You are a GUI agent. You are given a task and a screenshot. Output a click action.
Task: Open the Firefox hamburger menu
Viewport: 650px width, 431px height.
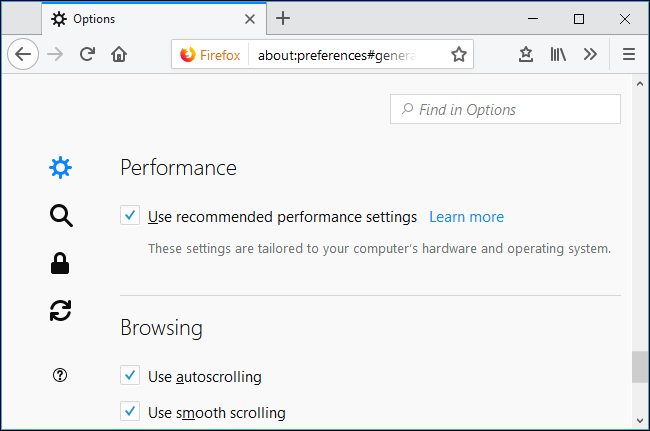(629, 55)
